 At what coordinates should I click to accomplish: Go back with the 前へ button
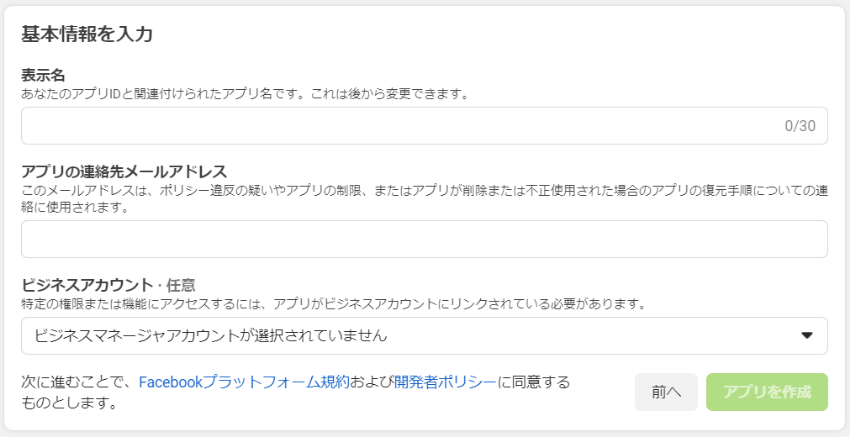tap(666, 392)
